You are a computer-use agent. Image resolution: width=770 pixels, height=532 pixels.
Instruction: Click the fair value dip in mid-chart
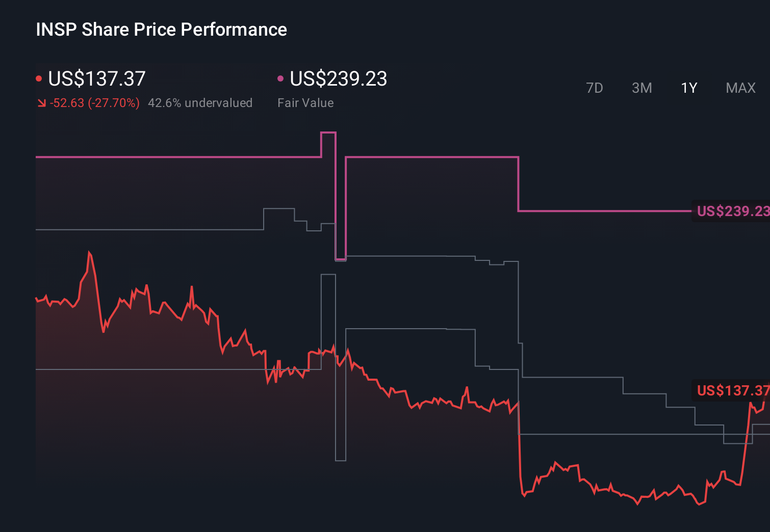(340, 260)
